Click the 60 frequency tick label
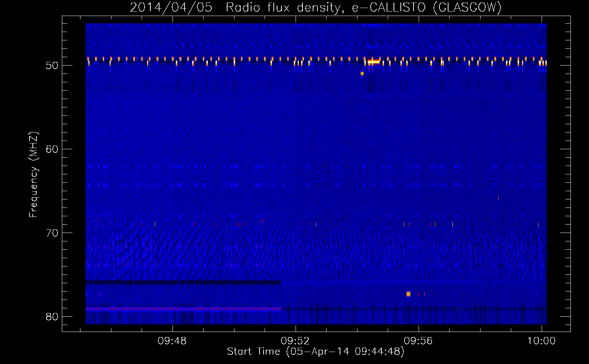589x364 pixels. [x=52, y=149]
